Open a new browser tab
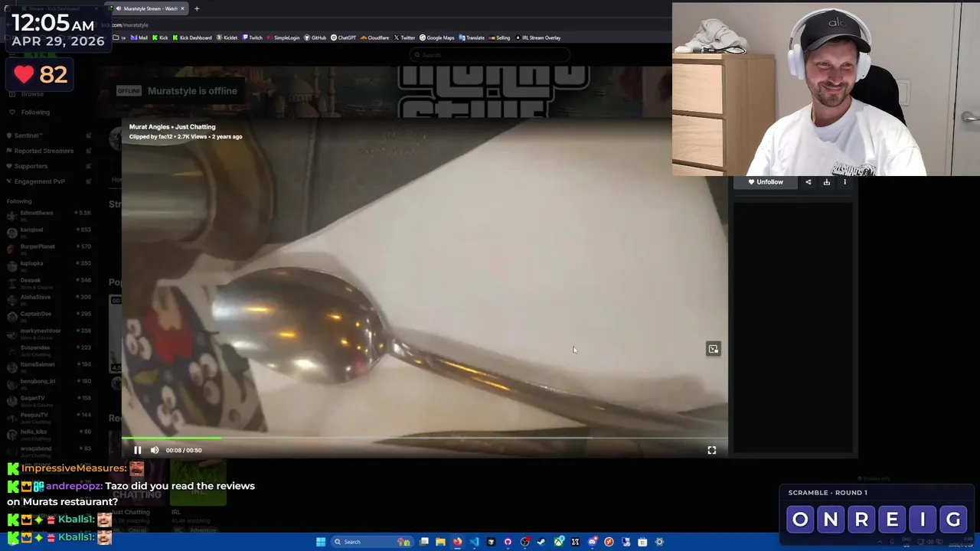980x551 pixels. coord(197,8)
